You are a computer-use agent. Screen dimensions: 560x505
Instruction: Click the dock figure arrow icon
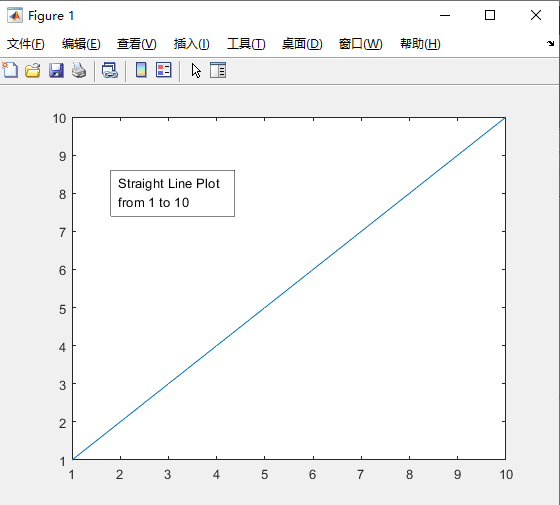(550, 44)
